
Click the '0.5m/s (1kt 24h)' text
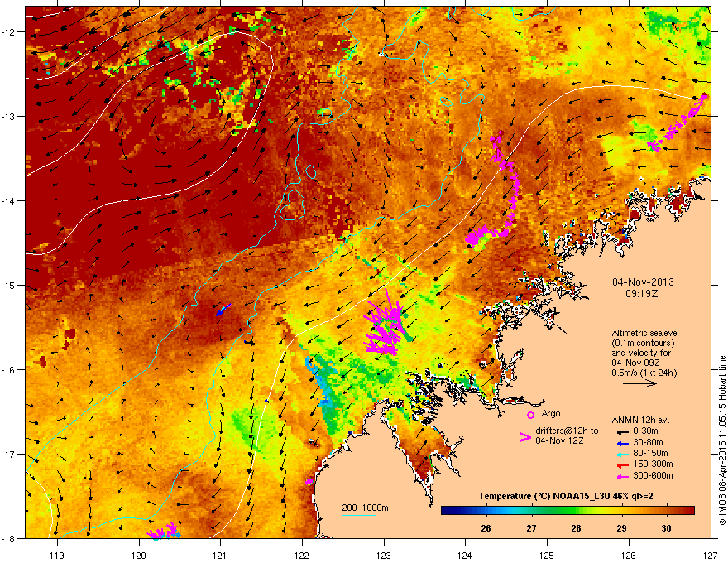pos(644,373)
